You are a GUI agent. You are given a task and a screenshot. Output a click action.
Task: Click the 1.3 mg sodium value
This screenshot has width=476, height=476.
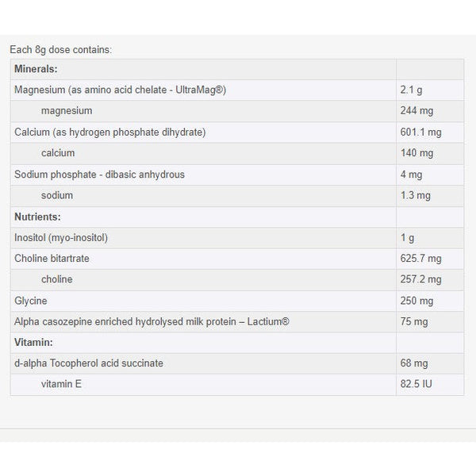click(x=416, y=195)
